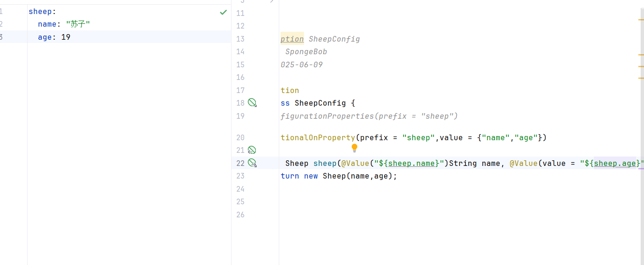Click the "name" string in the value array

[x=496, y=138]
